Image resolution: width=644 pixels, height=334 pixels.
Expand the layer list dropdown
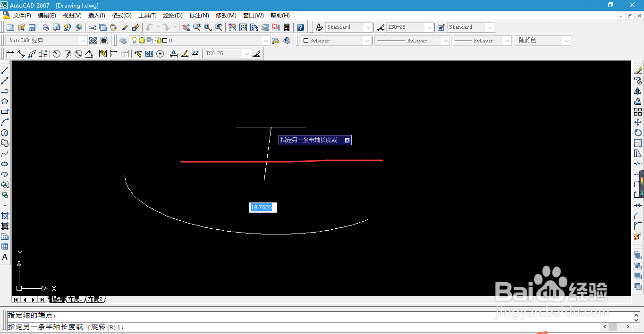[266, 41]
